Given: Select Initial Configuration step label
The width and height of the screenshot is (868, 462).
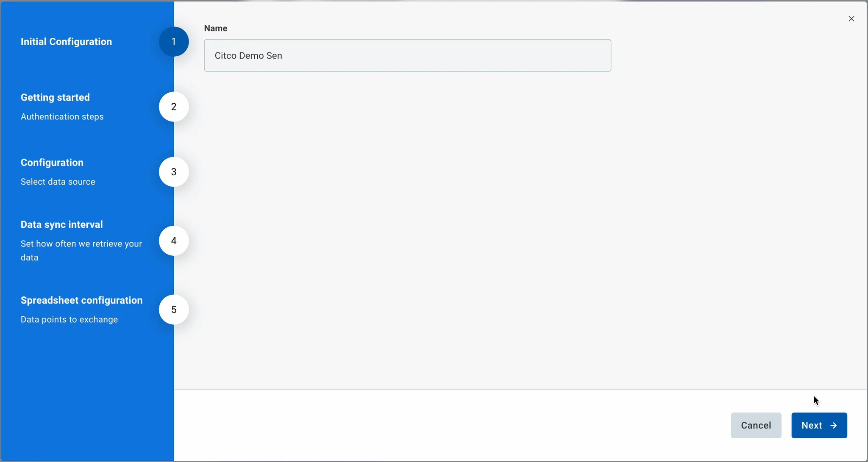Looking at the screenshot, I should (x=67, y=41).
